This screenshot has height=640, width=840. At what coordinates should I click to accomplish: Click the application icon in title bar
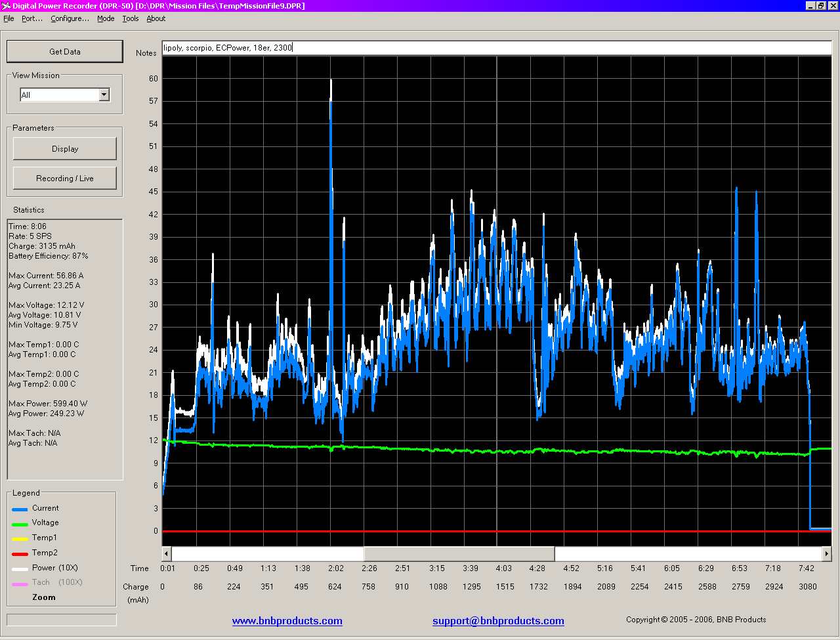(x=7, y=5)
